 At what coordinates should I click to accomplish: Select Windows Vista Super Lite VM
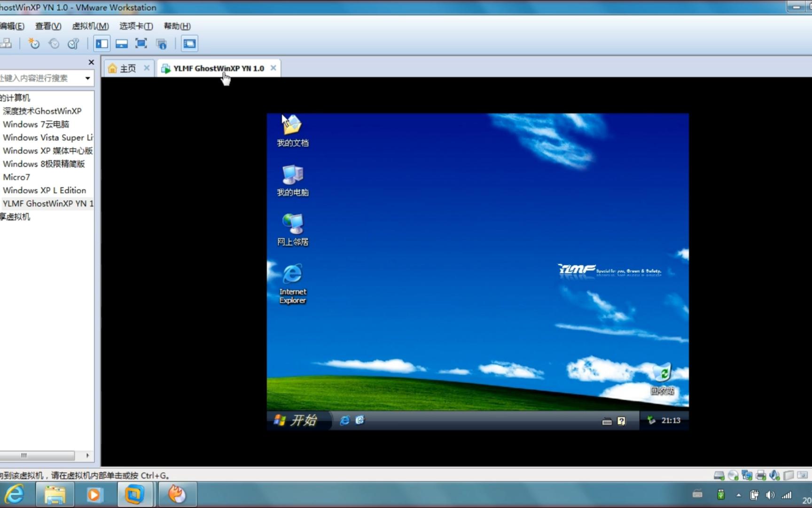click(x=48, y=137)
